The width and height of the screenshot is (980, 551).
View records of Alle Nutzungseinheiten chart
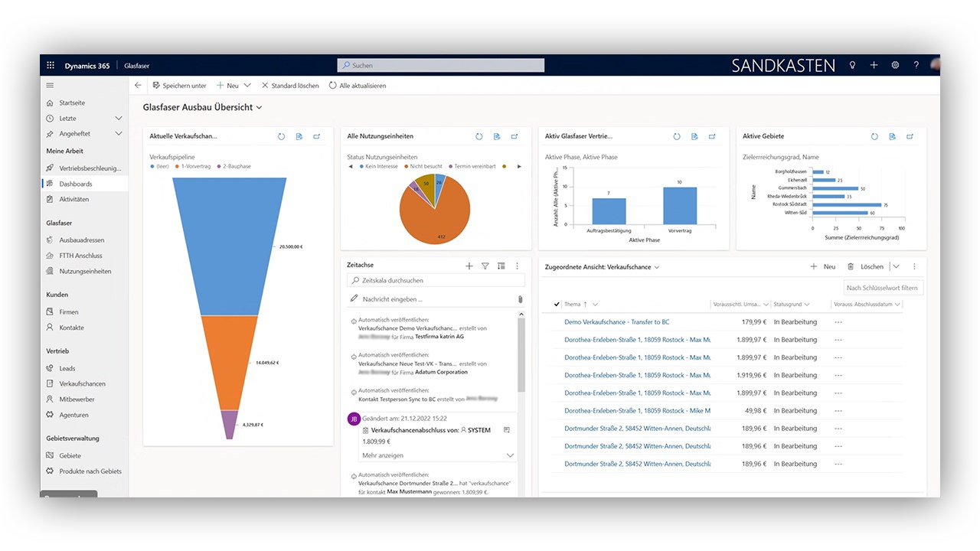(497, 136)
